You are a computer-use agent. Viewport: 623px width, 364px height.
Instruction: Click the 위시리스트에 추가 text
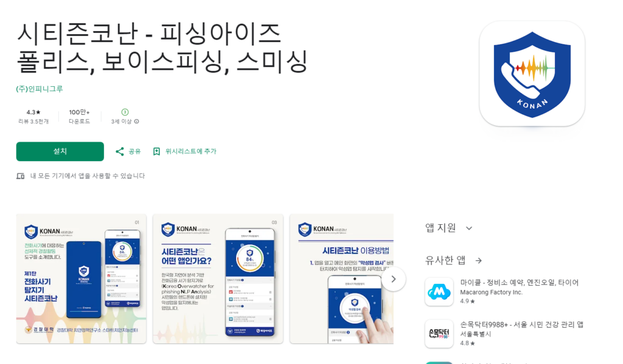click(190, 151)
